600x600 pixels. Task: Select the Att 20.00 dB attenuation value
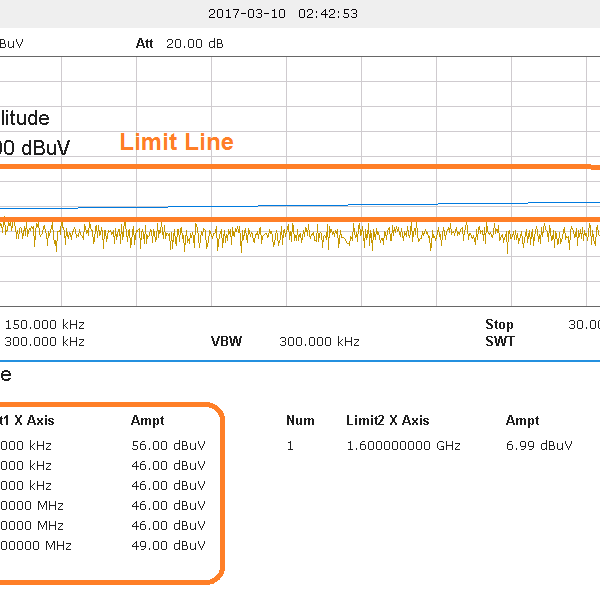[180, 44]
